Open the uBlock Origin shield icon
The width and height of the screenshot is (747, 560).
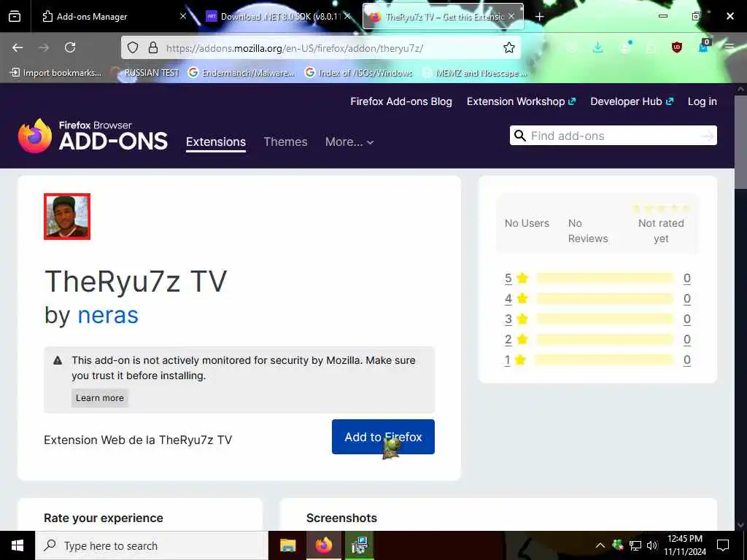(676, 47)
